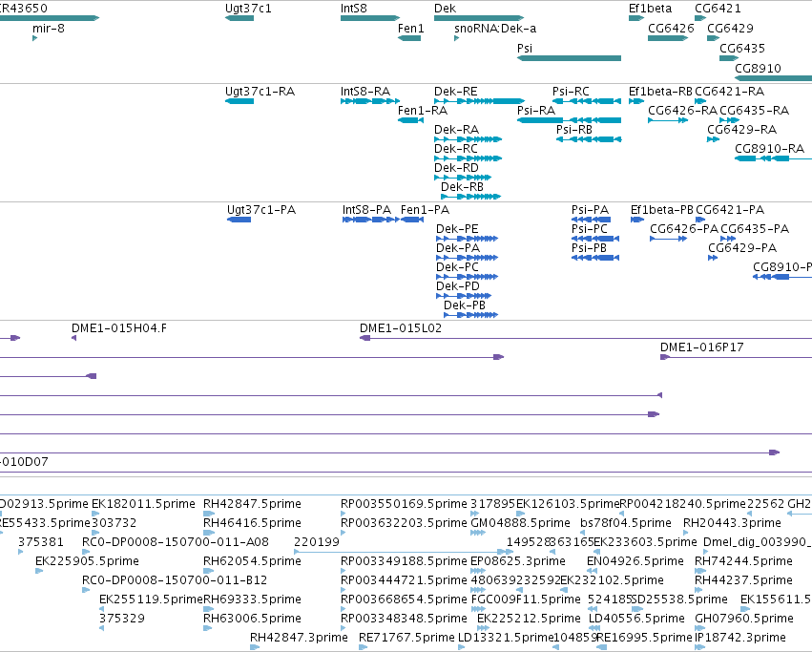Click transcript Psi-RA
The width and height of the screenshot is (812, 652).
[536, 111]
